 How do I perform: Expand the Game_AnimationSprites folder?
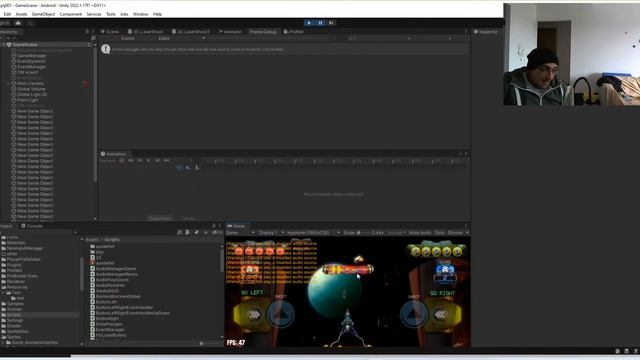4,342
